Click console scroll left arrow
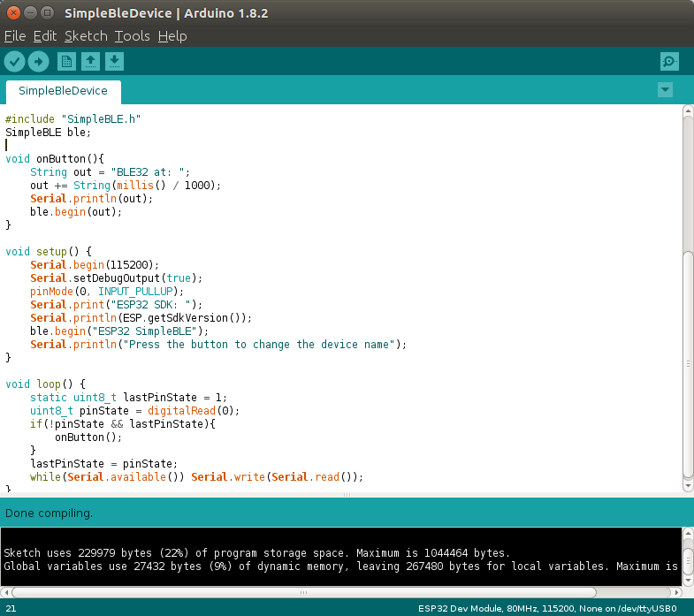Viewport: 694px width, 616px height. click(6, 592)
